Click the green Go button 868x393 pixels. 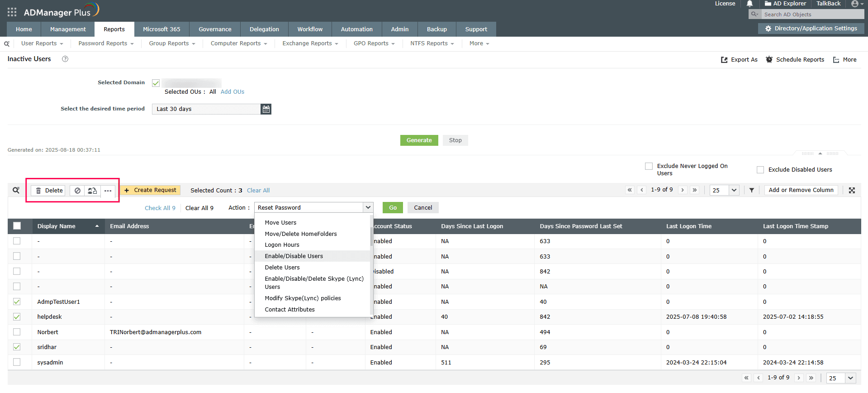tap(393, 208)
